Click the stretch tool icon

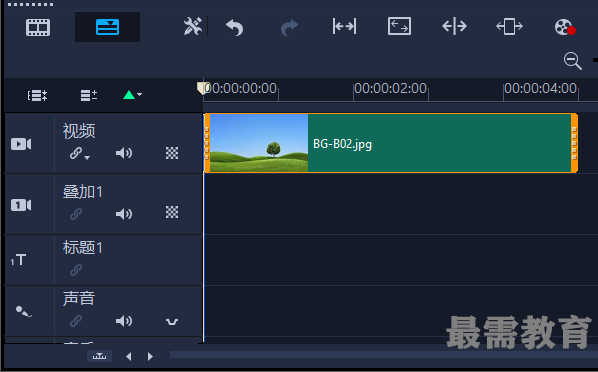(399, 26)
